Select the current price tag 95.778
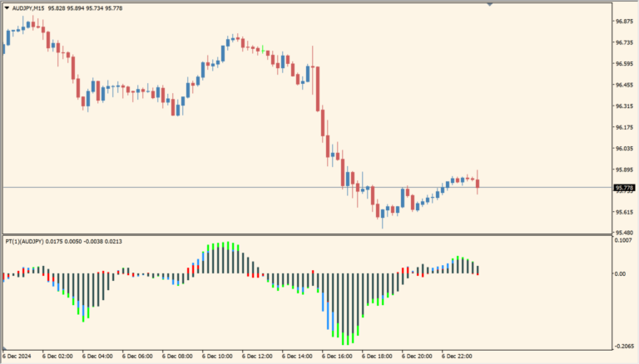639x364 pixels. tap(624, 188)
